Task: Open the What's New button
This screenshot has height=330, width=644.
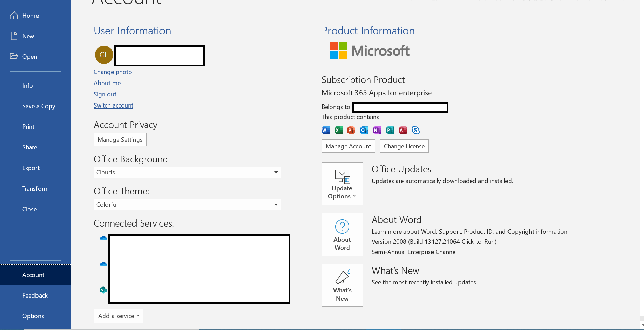Action: [x=342, y=285]
